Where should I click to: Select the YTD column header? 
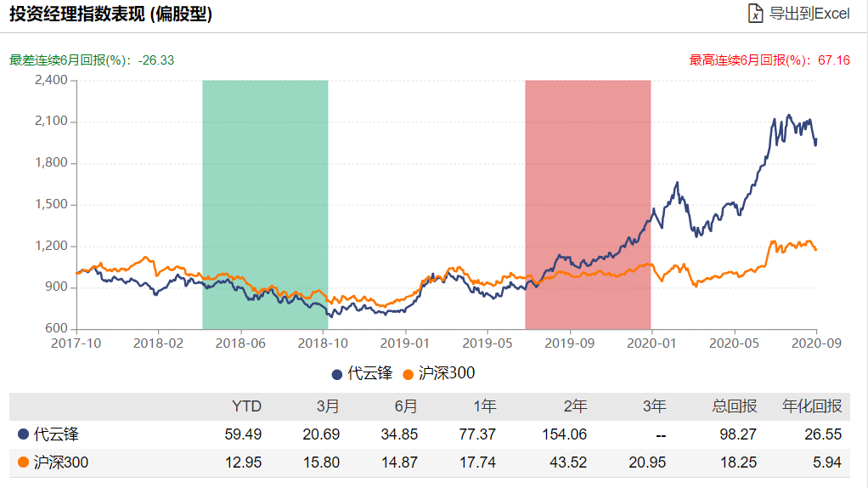[246, 406]
